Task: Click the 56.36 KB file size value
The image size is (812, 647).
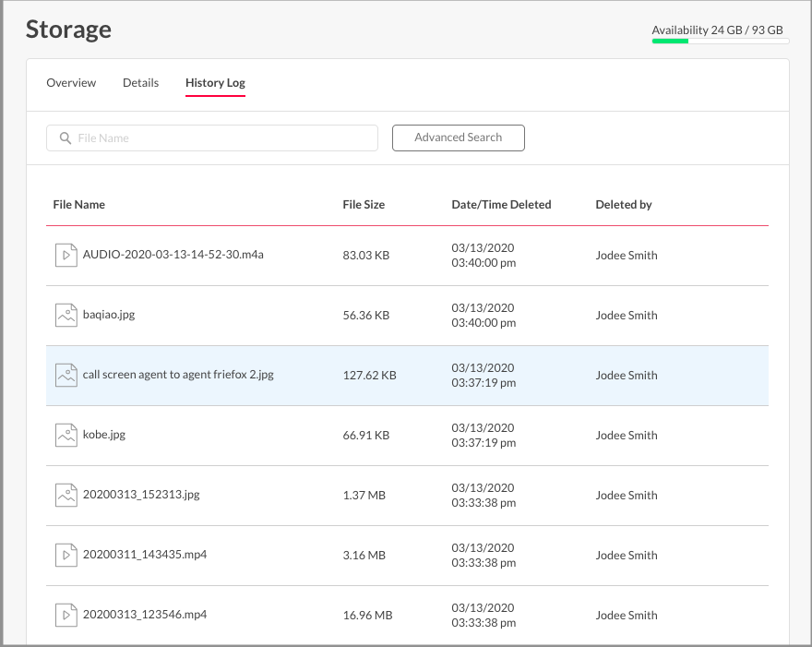Action: click(x=366, y=316)
